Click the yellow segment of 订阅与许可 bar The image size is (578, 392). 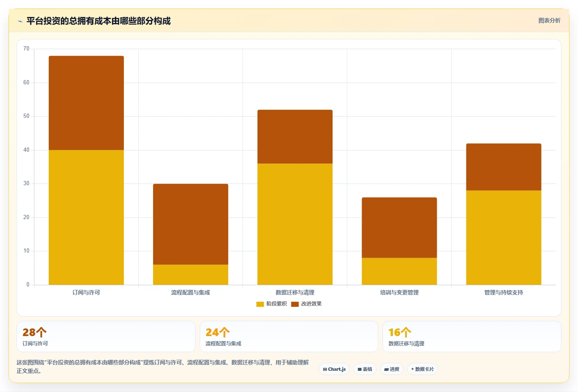pyautogui.click(x=86, y=217)
